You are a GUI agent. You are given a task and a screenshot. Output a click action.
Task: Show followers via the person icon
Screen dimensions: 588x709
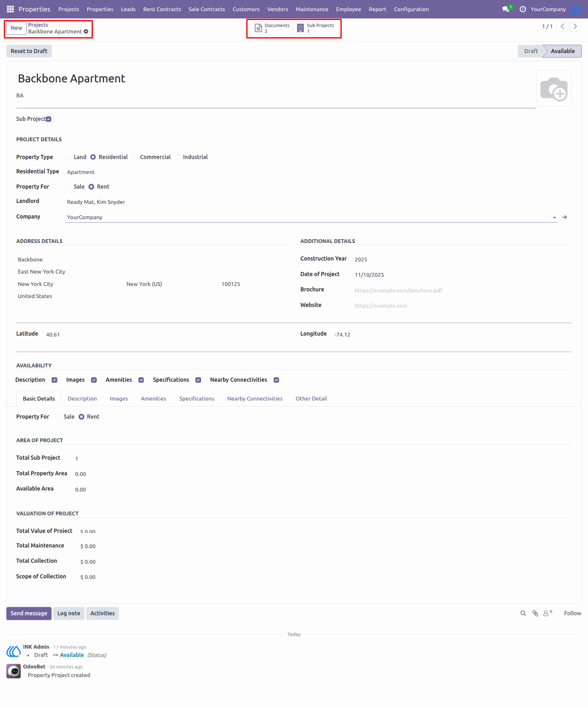(x=547, y=613)
